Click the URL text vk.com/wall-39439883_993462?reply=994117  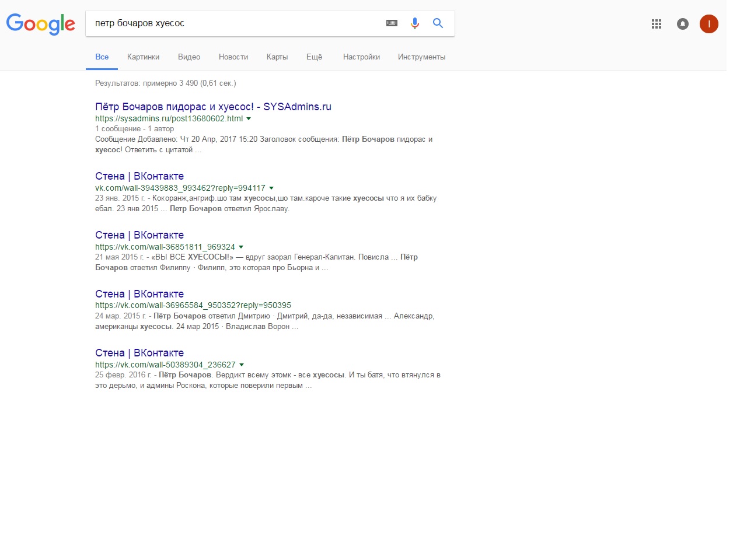180,188
